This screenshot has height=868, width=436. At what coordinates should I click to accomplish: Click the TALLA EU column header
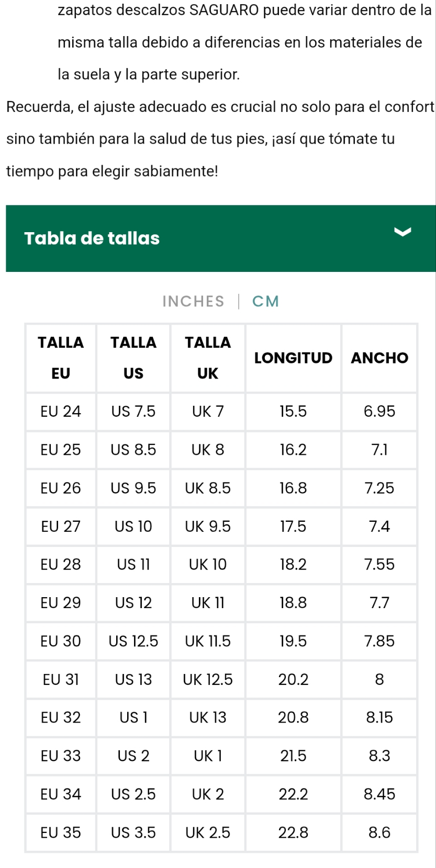click(61, 358)
